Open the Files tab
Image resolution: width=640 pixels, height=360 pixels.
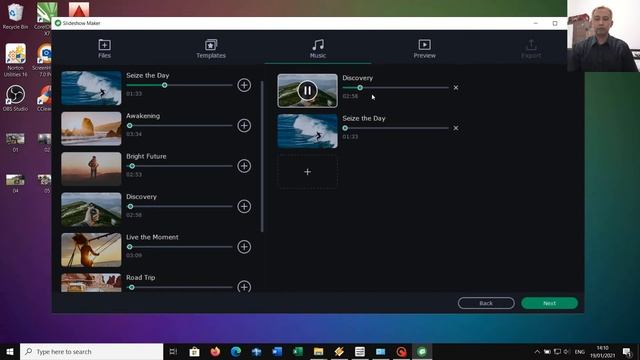pos(104,49)
